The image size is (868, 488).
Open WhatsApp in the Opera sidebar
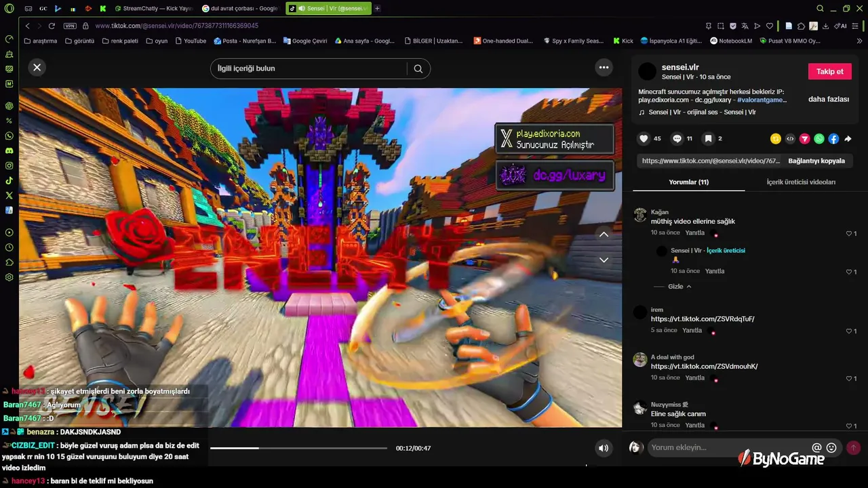(x=9, y=136)
